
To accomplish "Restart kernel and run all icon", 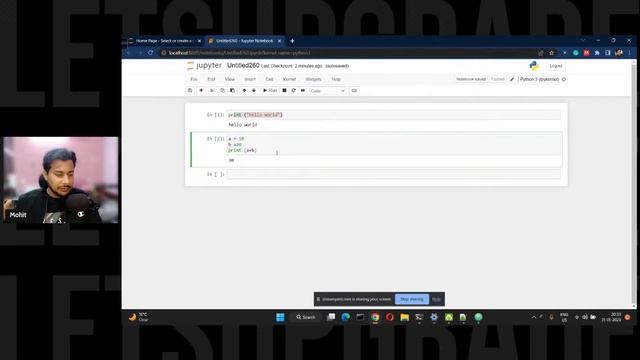I will [303, 91].
